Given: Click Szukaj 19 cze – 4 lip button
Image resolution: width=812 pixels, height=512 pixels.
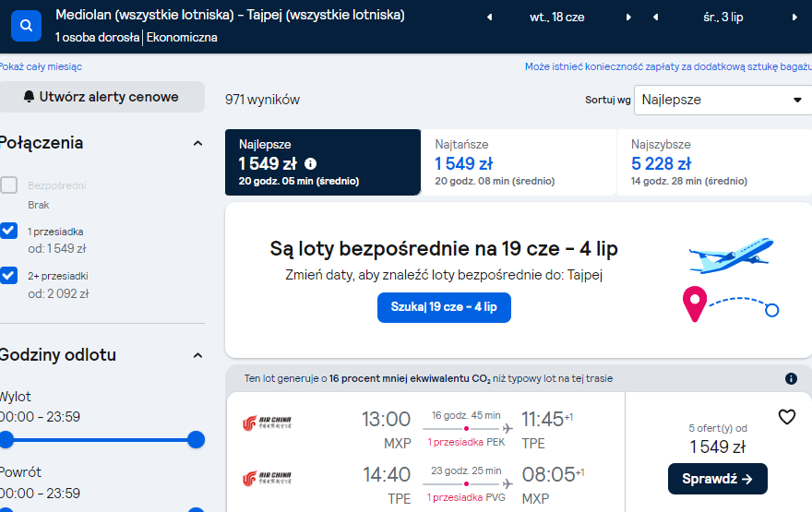Looking at the screenshot, I should click(x=444, y=307).
